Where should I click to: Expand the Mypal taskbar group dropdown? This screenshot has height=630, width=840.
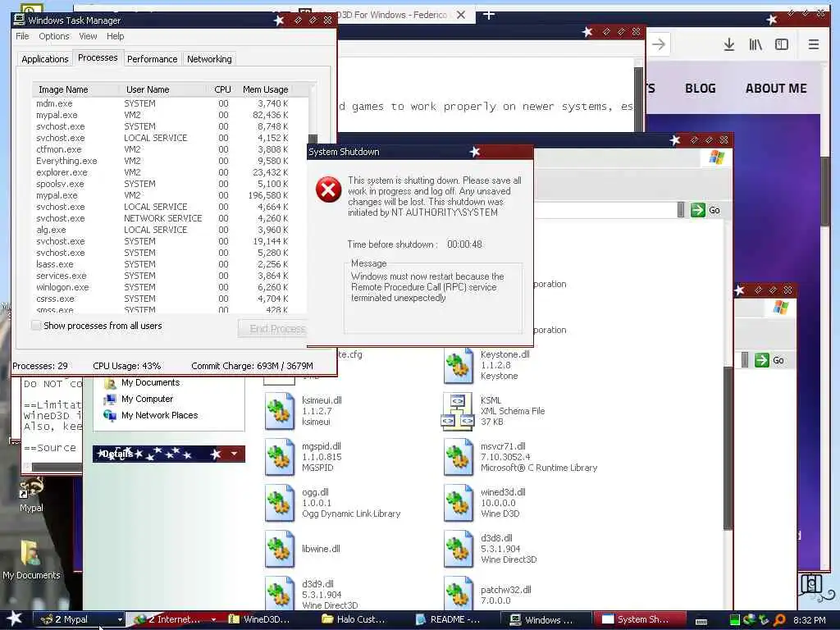(120, 620)
